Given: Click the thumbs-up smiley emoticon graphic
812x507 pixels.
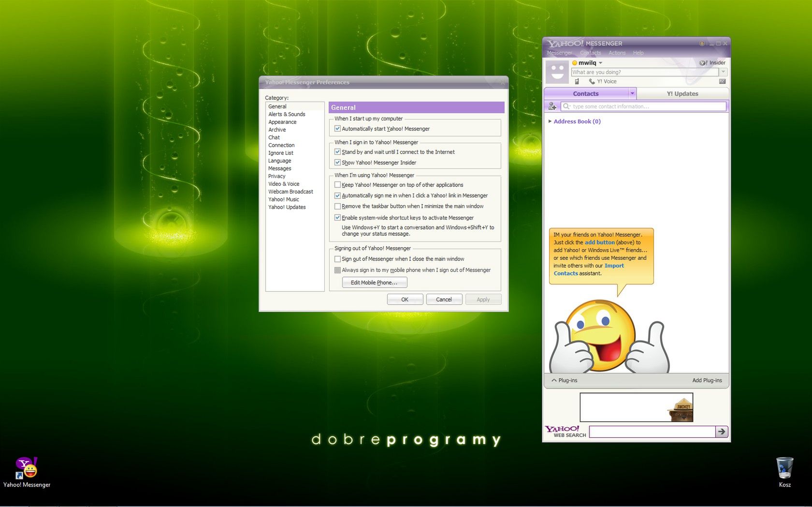Looking at the screenshot, I should (609, 336).
